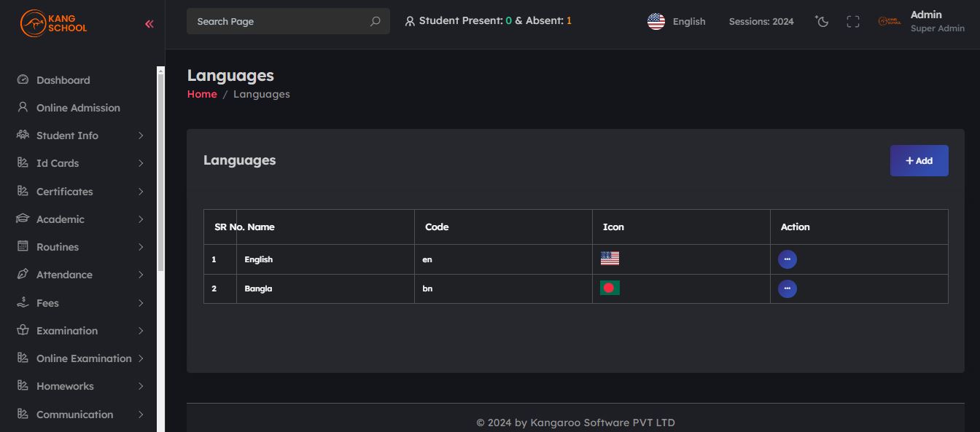This screenshot has height=432, width=980.
Task: Open action menu for English row
Action: click(787, 259)
